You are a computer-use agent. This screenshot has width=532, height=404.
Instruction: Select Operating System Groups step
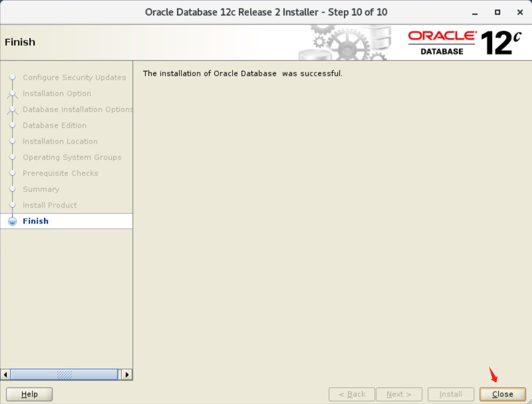point(72,157)
